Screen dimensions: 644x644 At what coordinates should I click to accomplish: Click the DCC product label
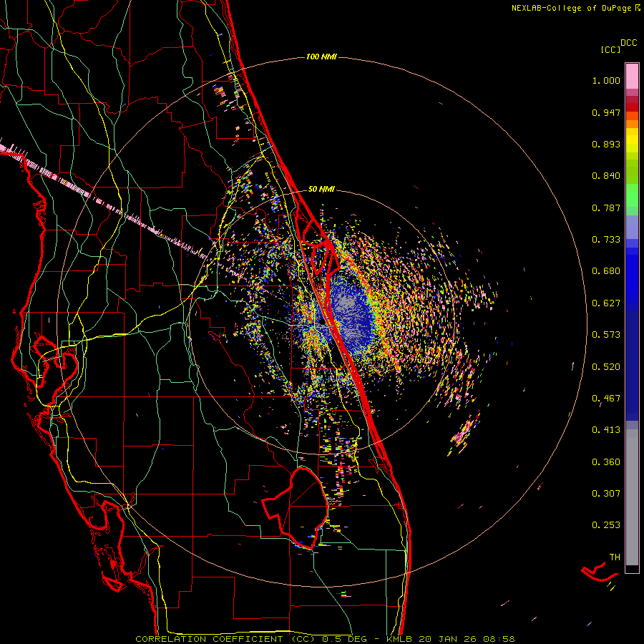pyautogui.click(x=628, y=43)
